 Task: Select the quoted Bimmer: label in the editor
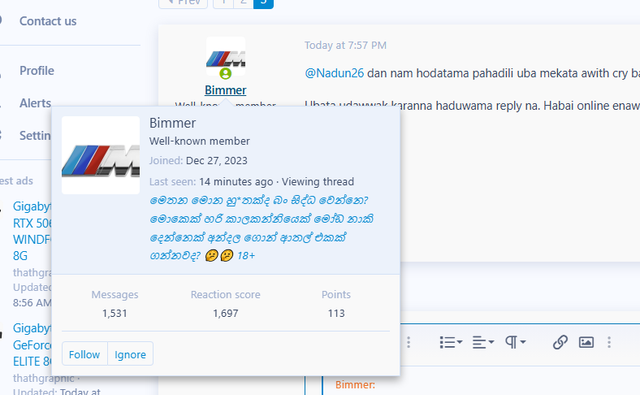point(355,384)
